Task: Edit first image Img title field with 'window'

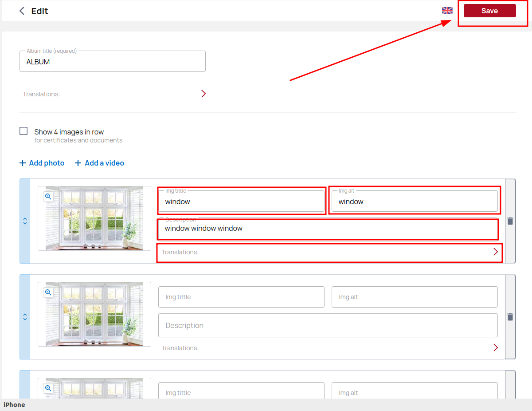Action: pyautogui.click(x=242, y=202)
